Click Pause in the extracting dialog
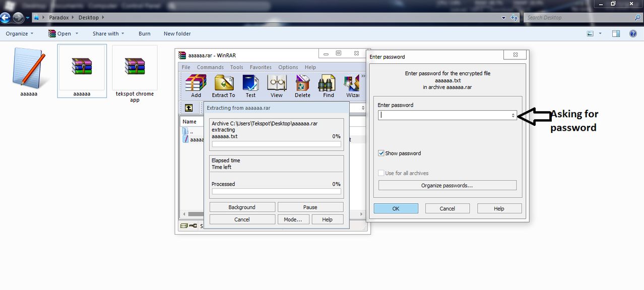Viewport: 644px width, 290px height. [x=310, y=207]
